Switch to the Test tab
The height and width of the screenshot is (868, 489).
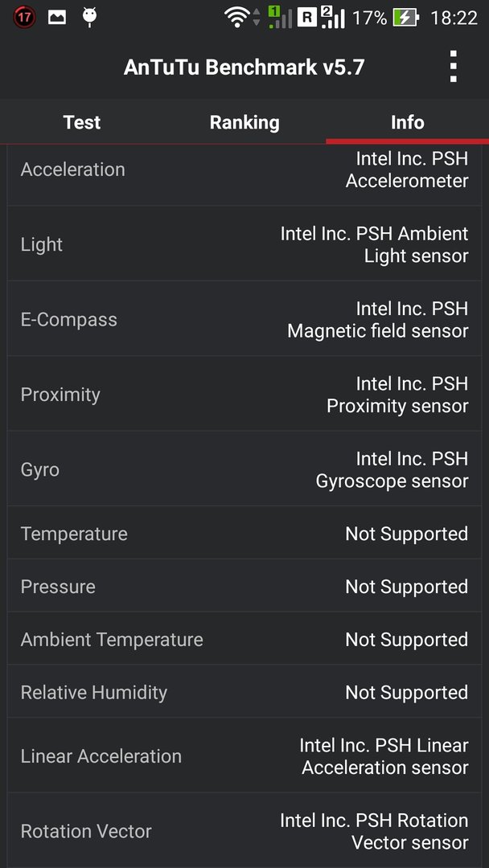[x=82, y=122]
